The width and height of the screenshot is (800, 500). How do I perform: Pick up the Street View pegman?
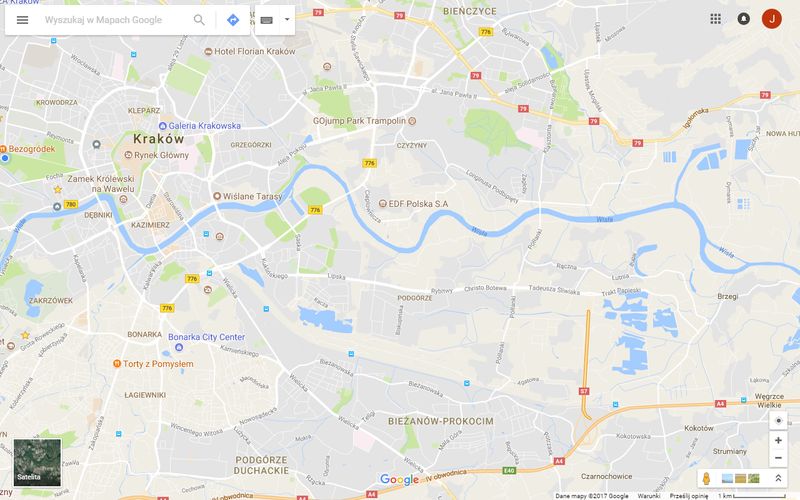[706, 479]
